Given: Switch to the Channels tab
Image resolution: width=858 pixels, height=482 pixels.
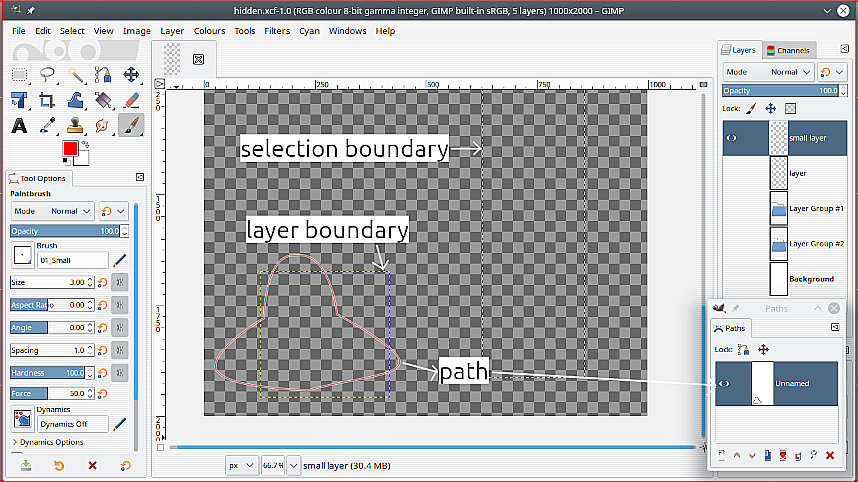Looking at the screenshot, I should [x=789, y=50].
